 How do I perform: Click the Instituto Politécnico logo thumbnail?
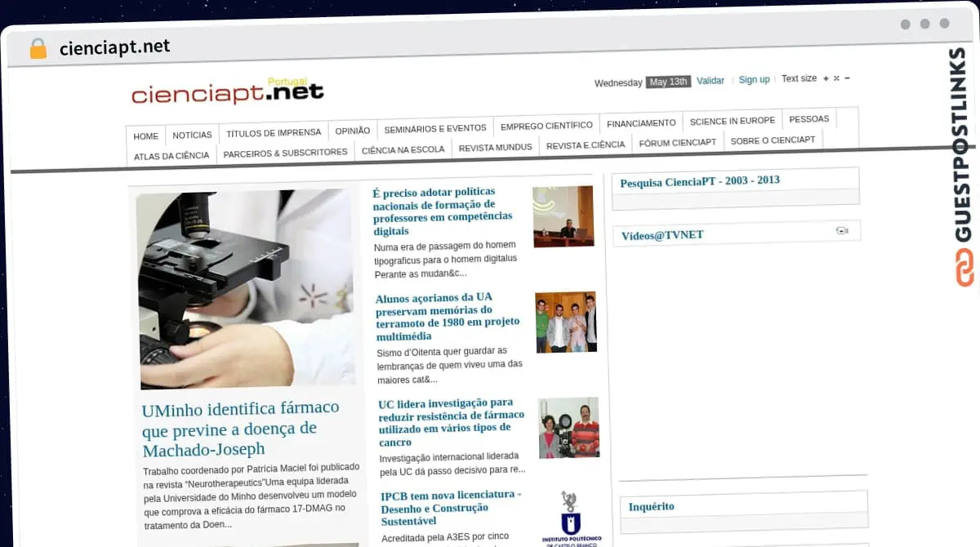[x=571, y=518]
